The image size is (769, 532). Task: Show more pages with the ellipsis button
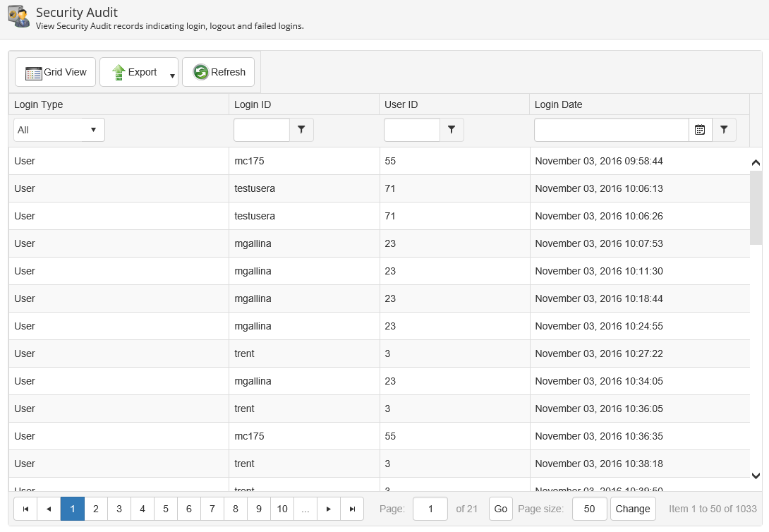tap(305, 509)
